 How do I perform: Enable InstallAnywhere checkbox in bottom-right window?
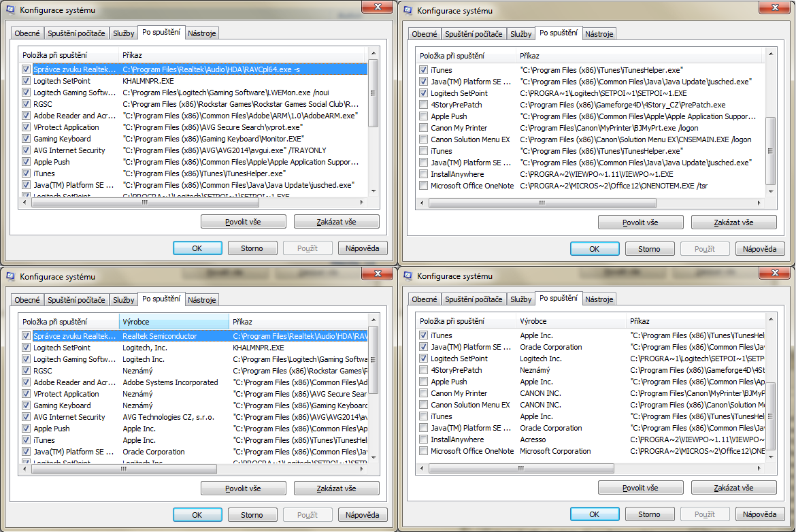(423, 439)
